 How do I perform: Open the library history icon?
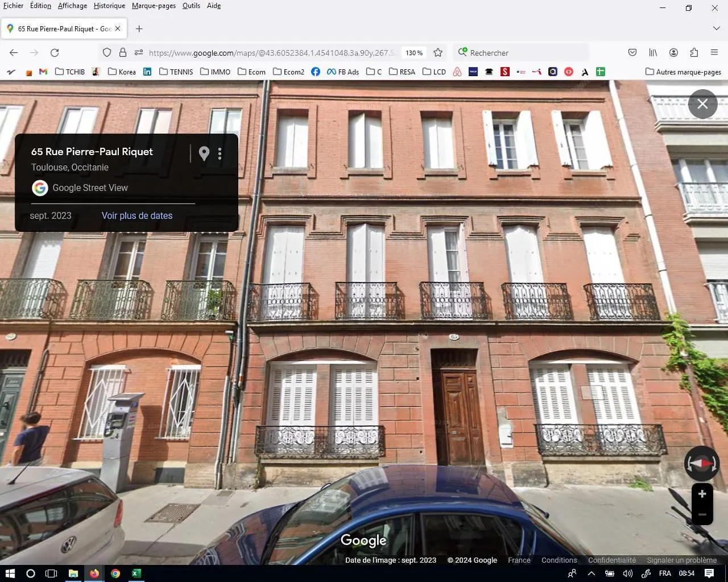click(x=653, y=53)
